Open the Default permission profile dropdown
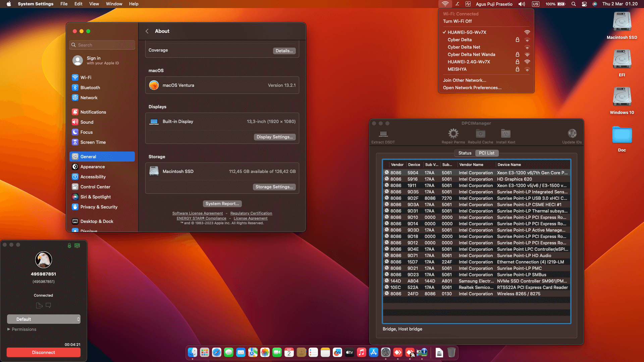Screen dimensions: 644x362 click(x=44, y=319)
